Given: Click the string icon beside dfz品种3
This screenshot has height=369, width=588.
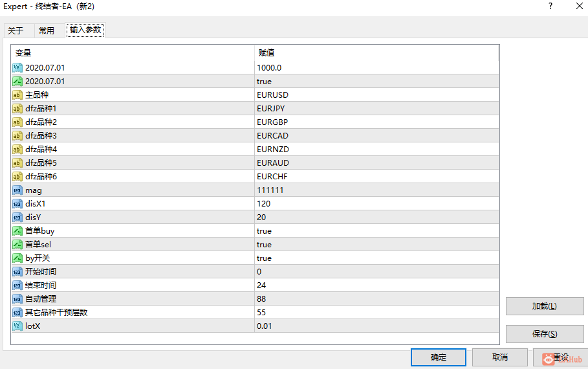Looking at the screenshot, I should (17, 136).
